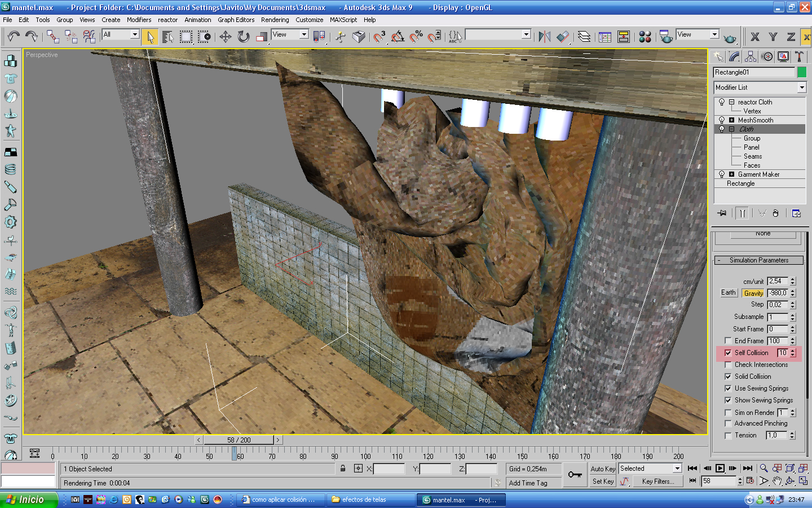Viewport: 812px width, 508px height.
Task: Open the Modifiers menu
Action: click(x=139, y=20)
